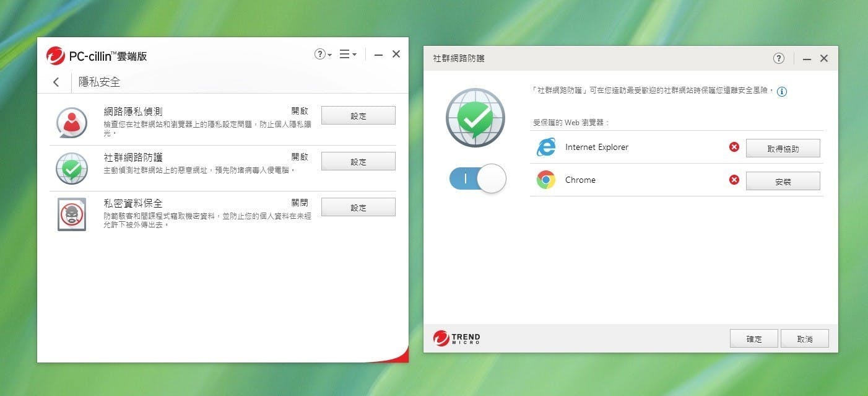The image size is (868, 396).
Task: Open help in 社群網路防護 dialog title bar
Action: 779,58
